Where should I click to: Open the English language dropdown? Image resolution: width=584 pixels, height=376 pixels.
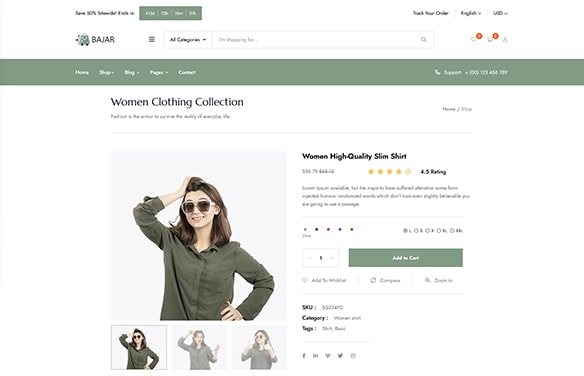click(471, 13)
